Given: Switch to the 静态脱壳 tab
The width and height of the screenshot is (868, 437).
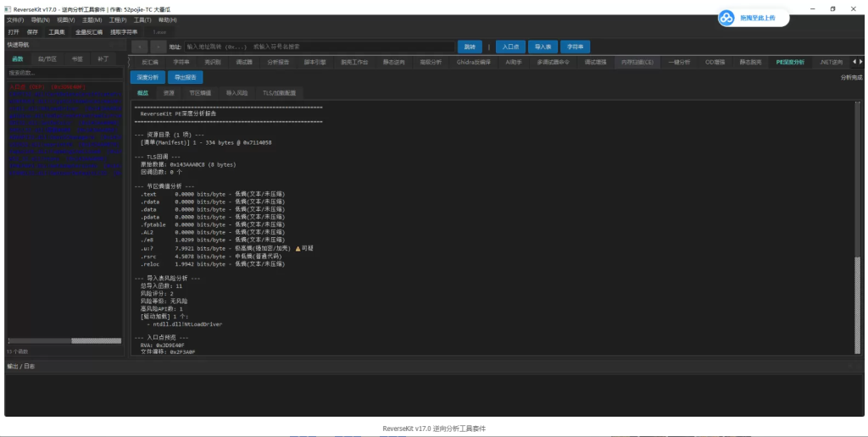Looking at the screenshot, I should (x=751, y=62).
